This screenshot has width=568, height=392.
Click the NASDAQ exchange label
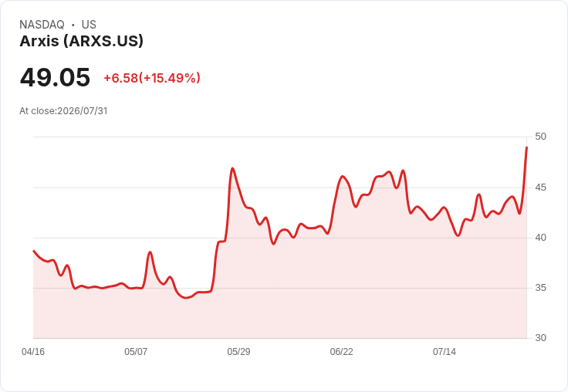point(42,25)
